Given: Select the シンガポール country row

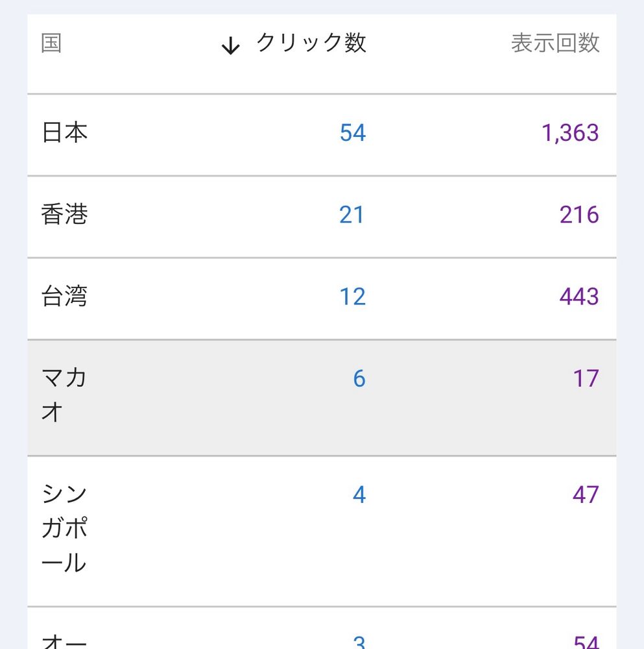Looking at the screenshot, I should [x=64, y=528].
